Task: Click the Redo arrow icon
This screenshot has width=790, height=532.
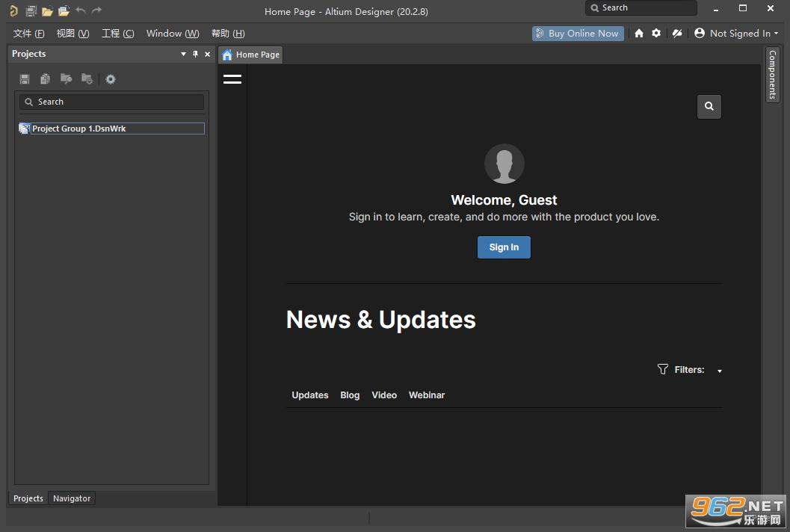Action: [x=96, y=10]
